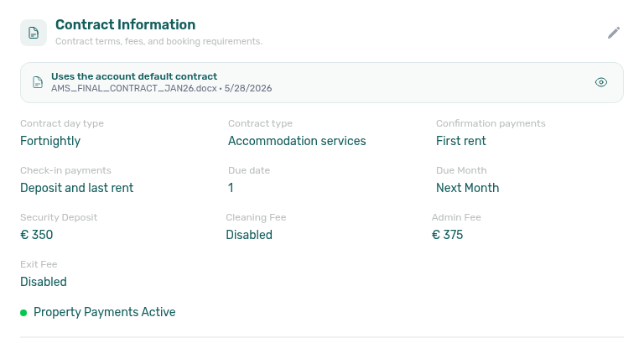Click the Due date value 1
644x338 pixels.
231,188
